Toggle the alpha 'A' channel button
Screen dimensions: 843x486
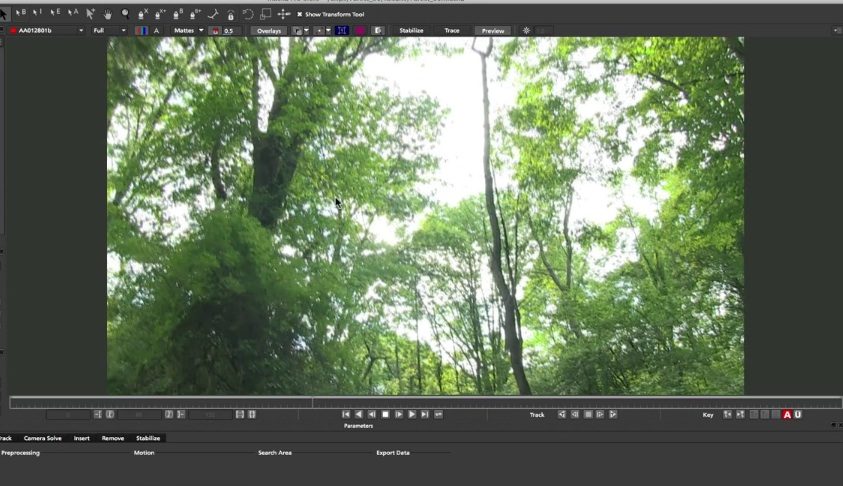tap(156, 31)
